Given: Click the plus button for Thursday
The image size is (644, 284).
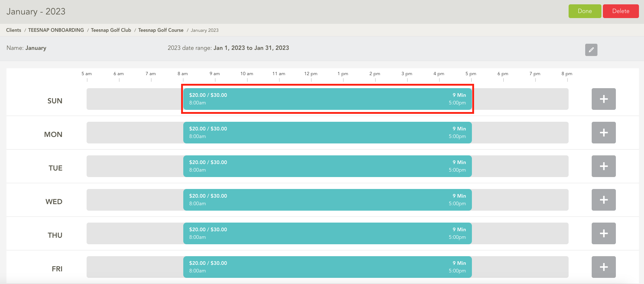Looking at the screenshot, I should 603,233.
